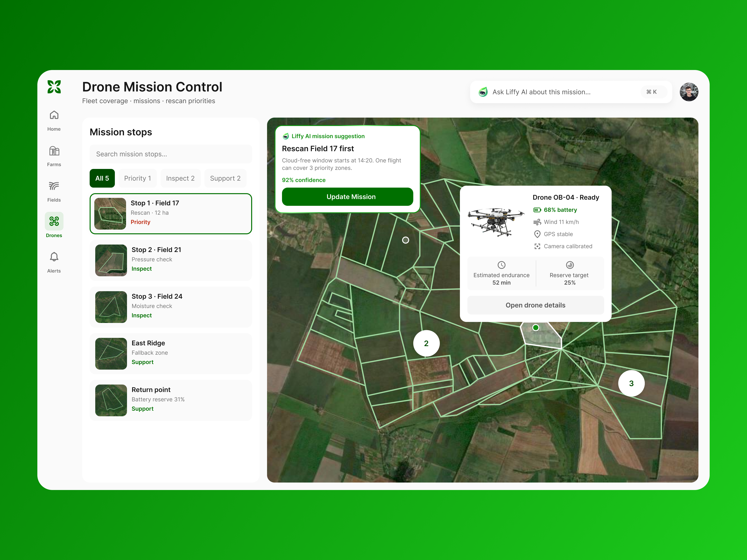Select the Return point stop card
The image size is (747, 560).
click(171, 400)
